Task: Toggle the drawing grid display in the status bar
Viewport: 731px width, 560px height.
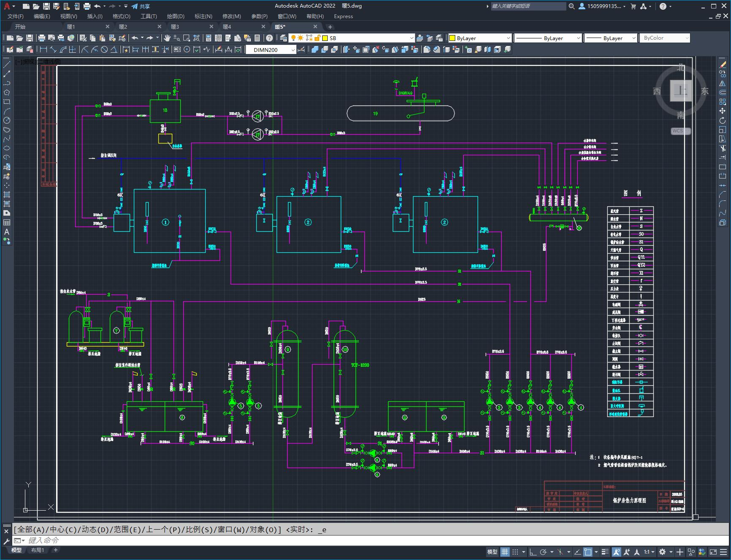Action: point(505,552)
